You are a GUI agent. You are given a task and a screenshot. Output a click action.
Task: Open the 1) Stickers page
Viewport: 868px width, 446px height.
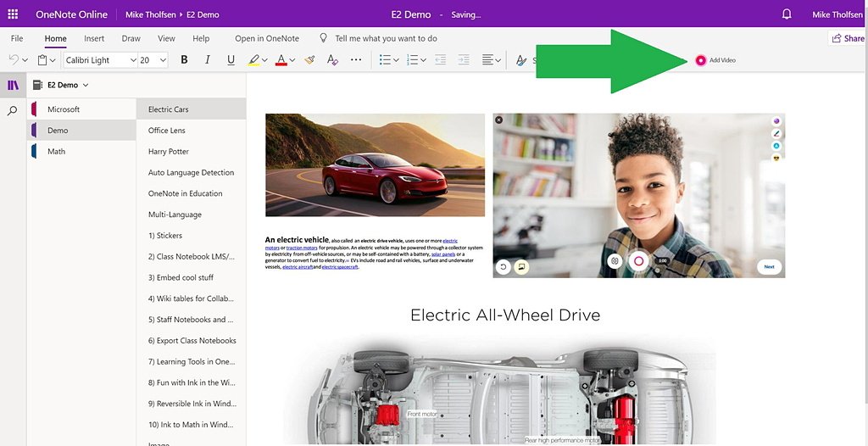[191, 236]
